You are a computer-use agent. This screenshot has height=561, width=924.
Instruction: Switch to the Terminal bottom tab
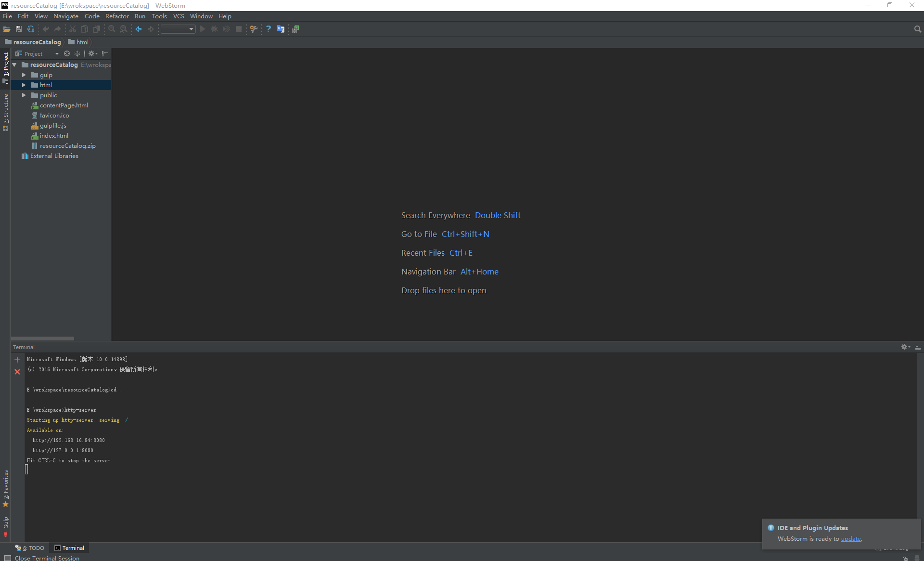coord(69,548)
